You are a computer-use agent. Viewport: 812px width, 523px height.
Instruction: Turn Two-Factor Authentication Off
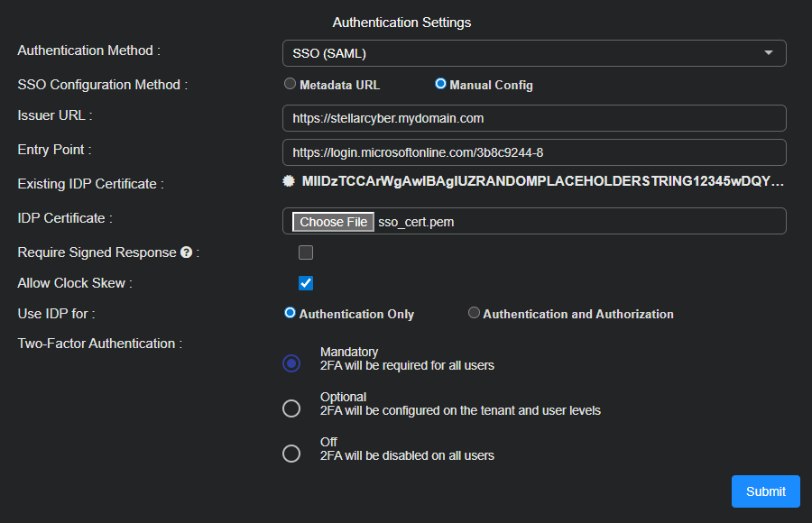pos(291,454)
